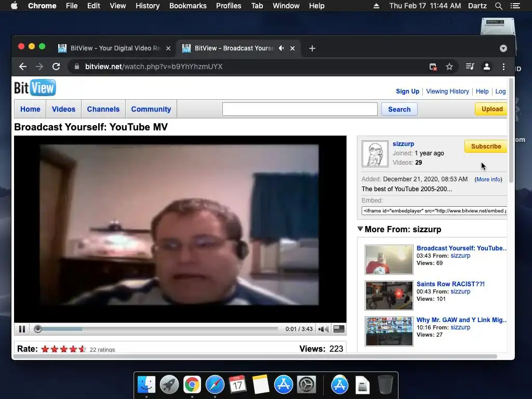Open Safari from the Dock

pos(215,385)
